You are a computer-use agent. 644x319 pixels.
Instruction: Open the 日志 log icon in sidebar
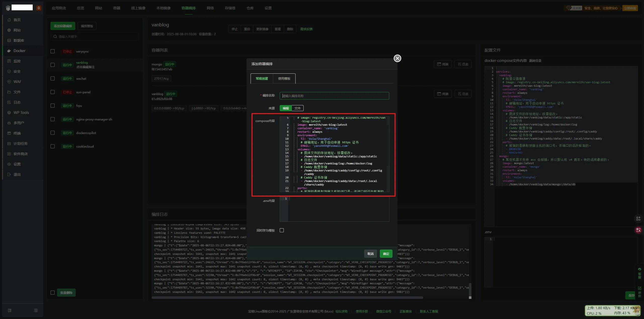[9, 102]
